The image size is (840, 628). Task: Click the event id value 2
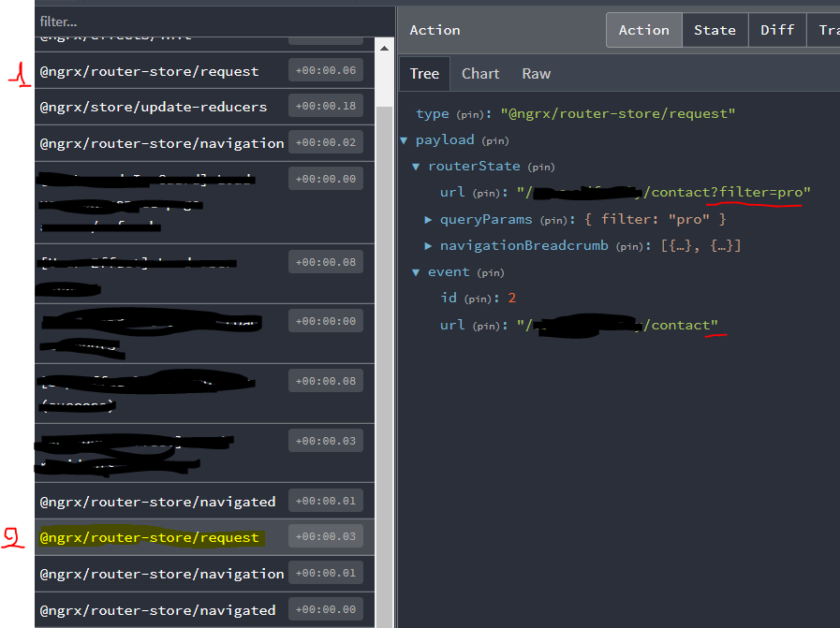tap(512, 298)
